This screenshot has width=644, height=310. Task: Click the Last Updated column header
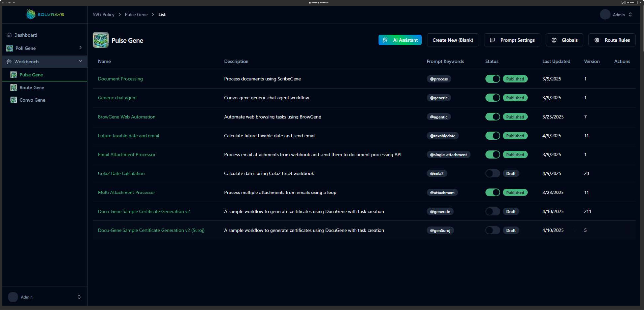(x=556, y=61)
